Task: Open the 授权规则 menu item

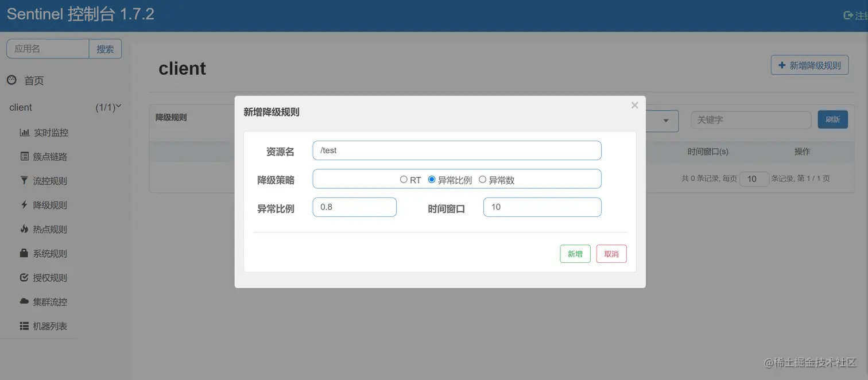Action: point(51,277)
